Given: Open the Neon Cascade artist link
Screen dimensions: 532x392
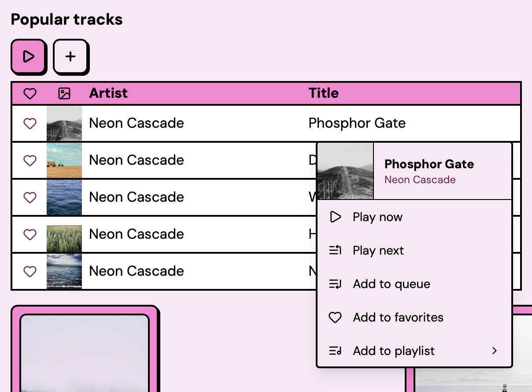Looking at the screenshot, I should pyautogui.click(x=420, y=180).
